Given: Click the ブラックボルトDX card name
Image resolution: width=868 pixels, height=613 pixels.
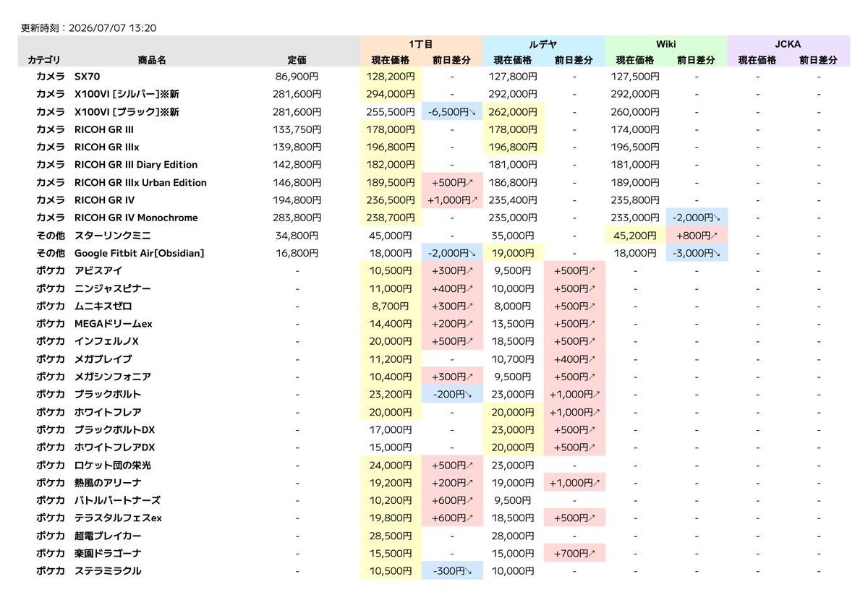Looking at the screenshot, I should click(115, 430).
